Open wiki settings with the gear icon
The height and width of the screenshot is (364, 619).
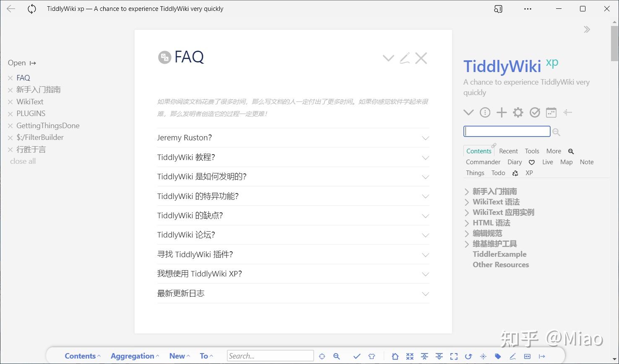518,112
